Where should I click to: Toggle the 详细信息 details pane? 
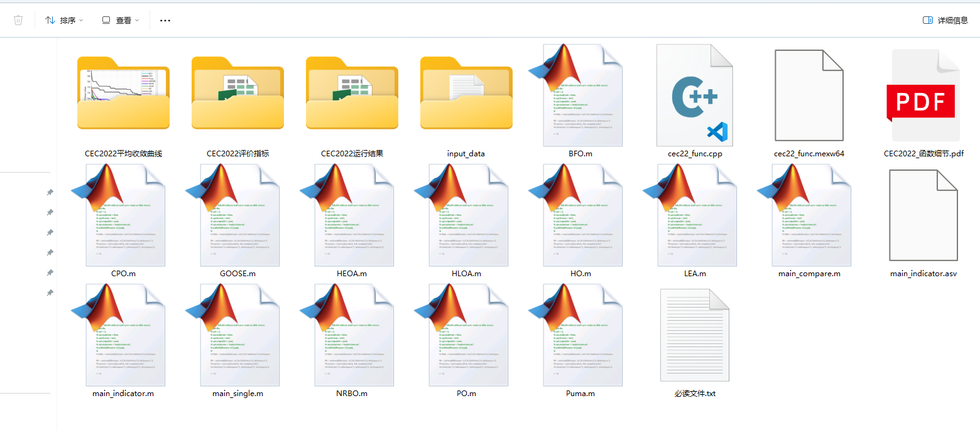(x=945, y=20)
